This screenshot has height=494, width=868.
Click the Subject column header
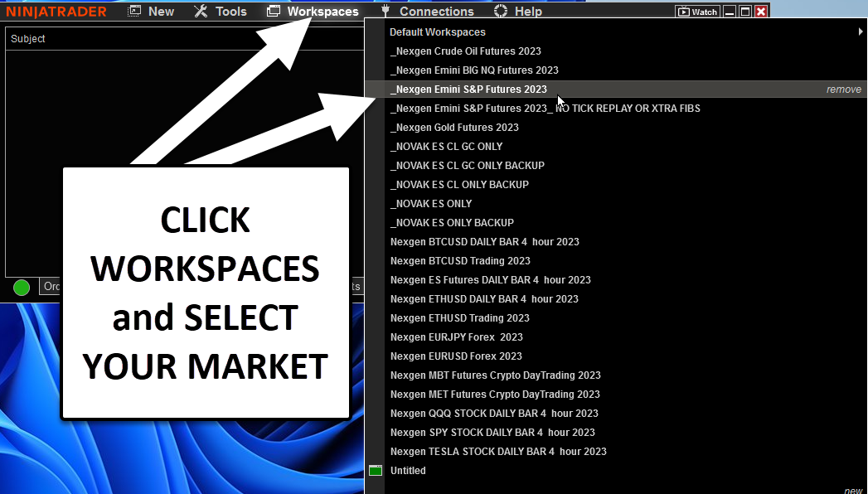tap(28, 39)
